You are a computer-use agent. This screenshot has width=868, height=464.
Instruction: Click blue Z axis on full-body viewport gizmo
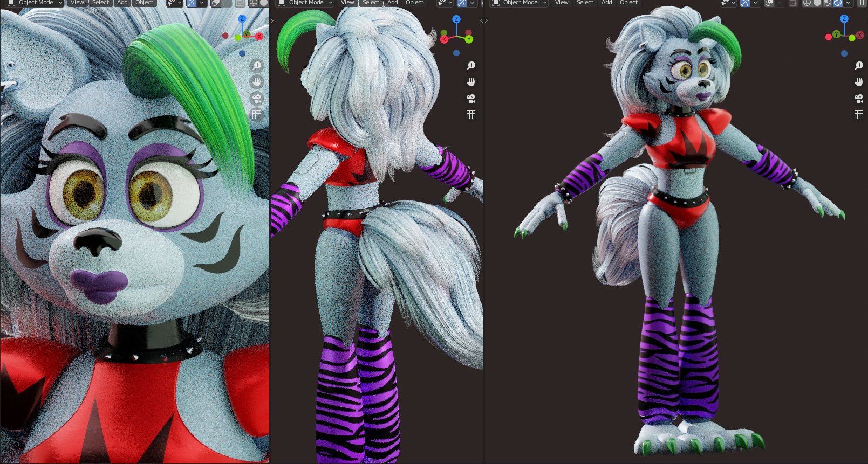[844, 19]
